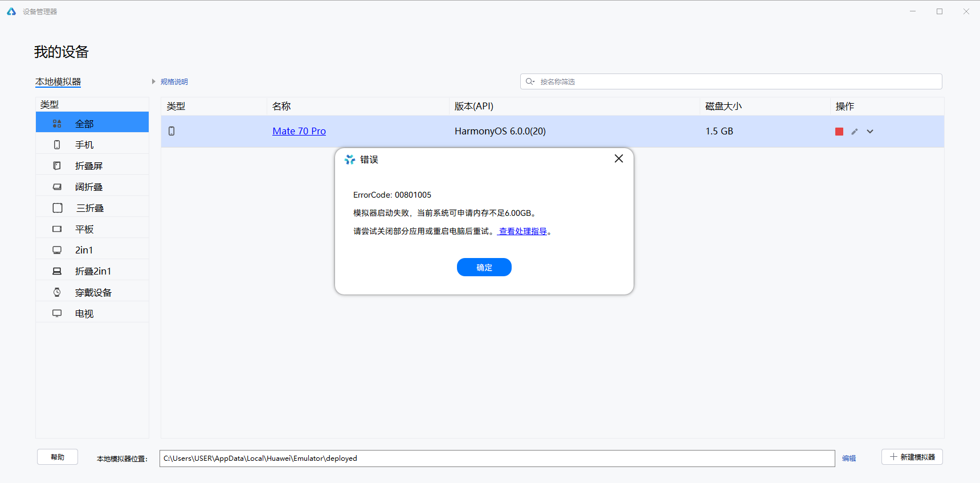
Task: Click the local emulator location path field
Action: click(x=497, y=459)
